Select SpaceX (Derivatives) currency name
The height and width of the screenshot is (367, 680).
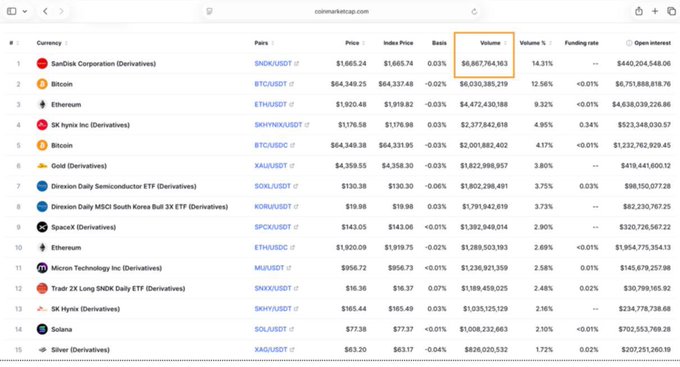(x=83, y=227)
